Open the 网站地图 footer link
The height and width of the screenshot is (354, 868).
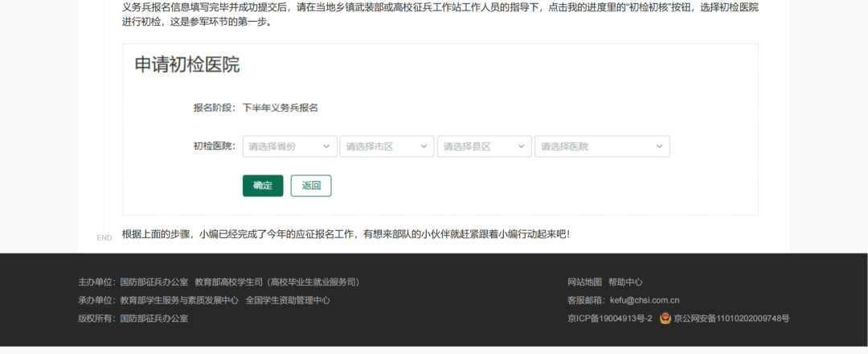(x=584, y=282)
